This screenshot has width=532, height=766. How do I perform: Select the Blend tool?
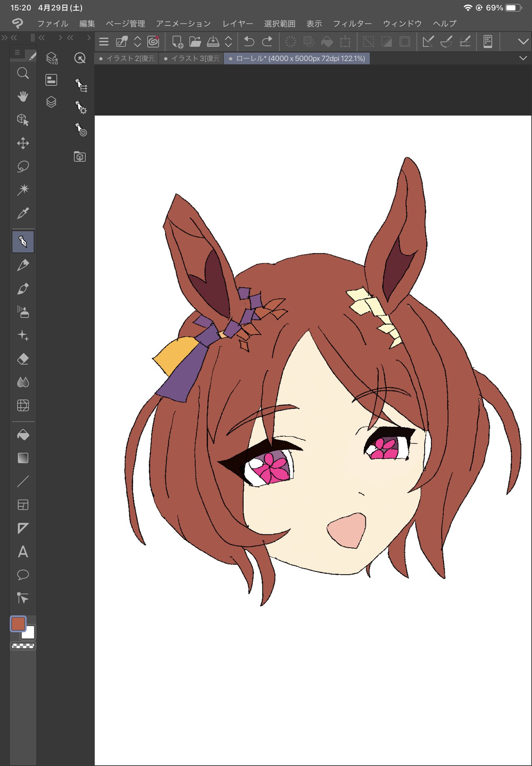coord(23,382)
